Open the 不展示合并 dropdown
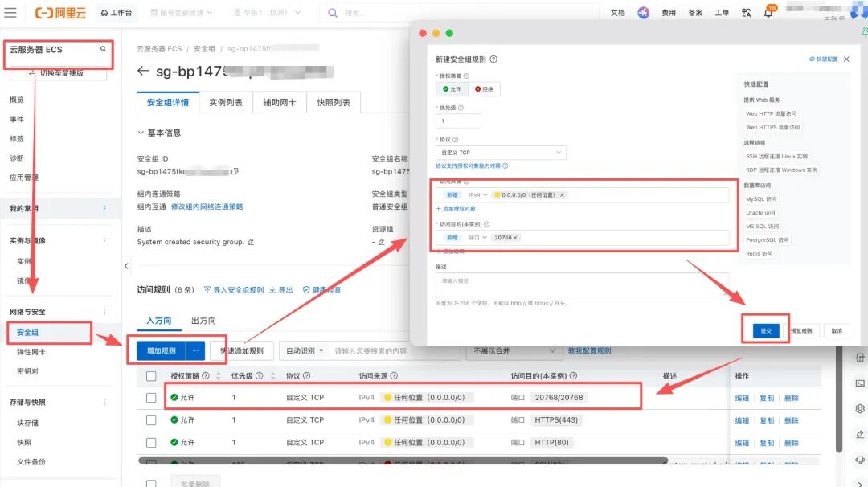 tap(514, 350)
